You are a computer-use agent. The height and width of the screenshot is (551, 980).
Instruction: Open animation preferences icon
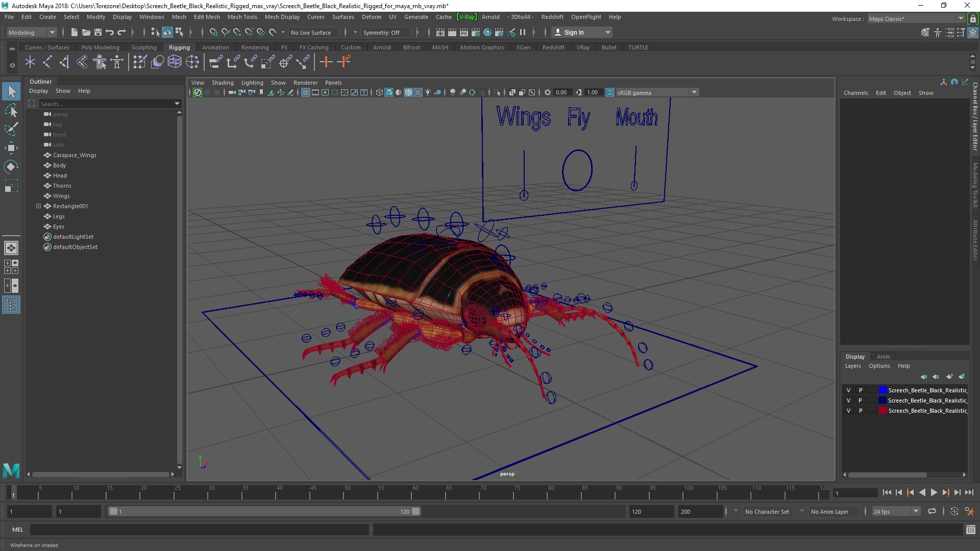pos(969,511)
